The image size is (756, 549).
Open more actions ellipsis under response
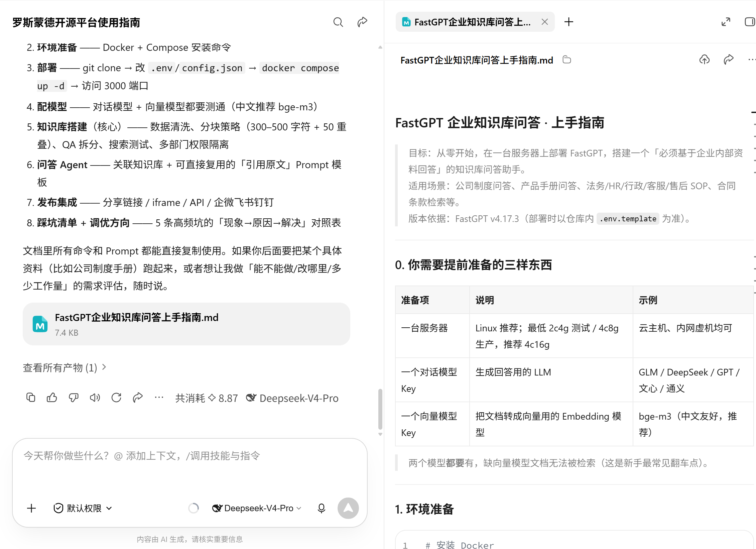click(159, 398)
